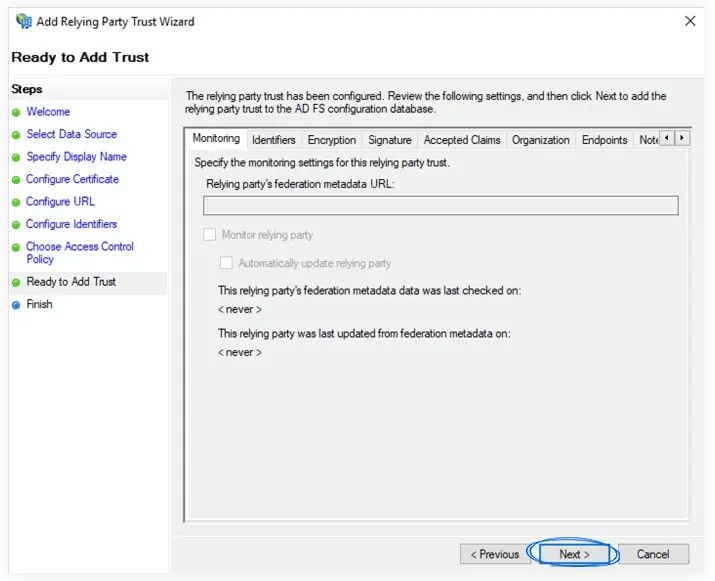Switch to the Organization tab
This screenshot has height=581, width=715.
[540, 140]
